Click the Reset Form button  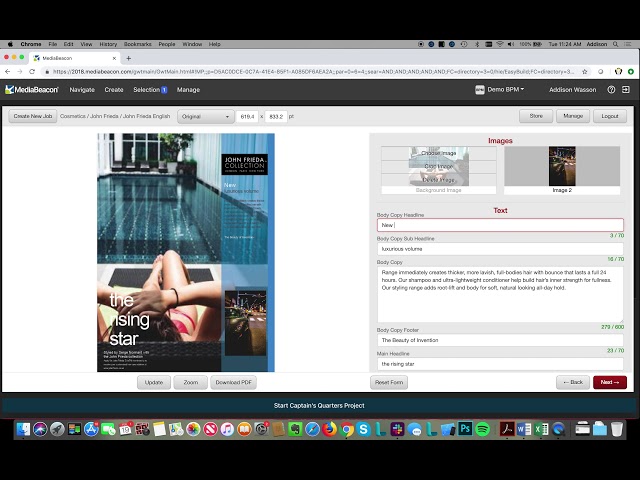(389, 382)
